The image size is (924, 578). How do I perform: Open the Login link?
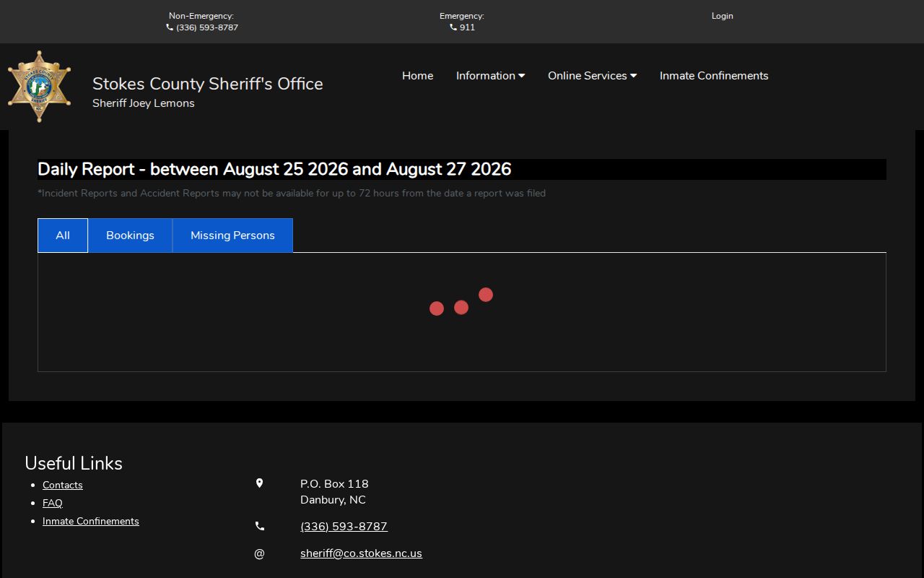(722, 16)
